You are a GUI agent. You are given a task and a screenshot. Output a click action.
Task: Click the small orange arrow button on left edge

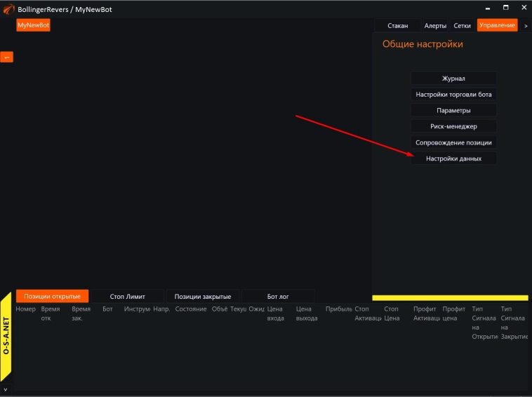[x=6, y=57]
